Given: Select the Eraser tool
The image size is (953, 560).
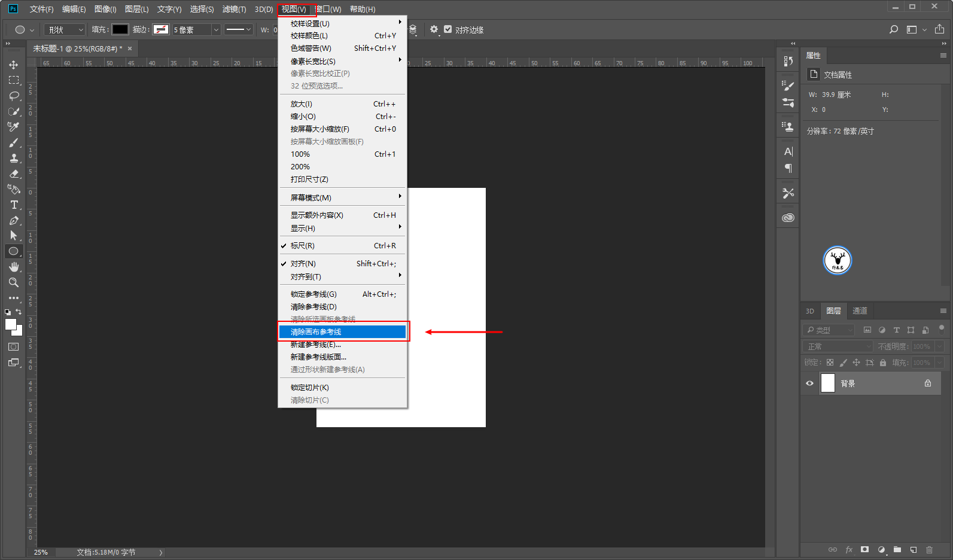Looking at the screenshot, I should point(14,174).
